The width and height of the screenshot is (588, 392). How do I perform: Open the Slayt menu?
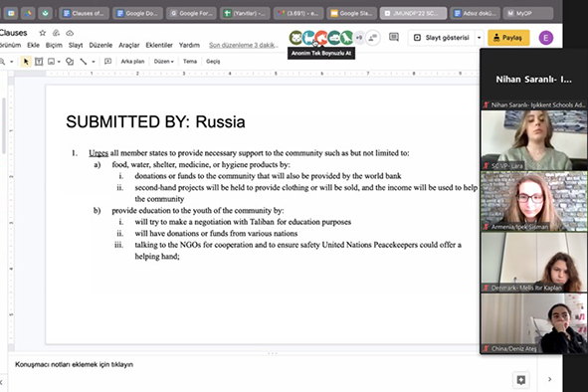point(76,46)
